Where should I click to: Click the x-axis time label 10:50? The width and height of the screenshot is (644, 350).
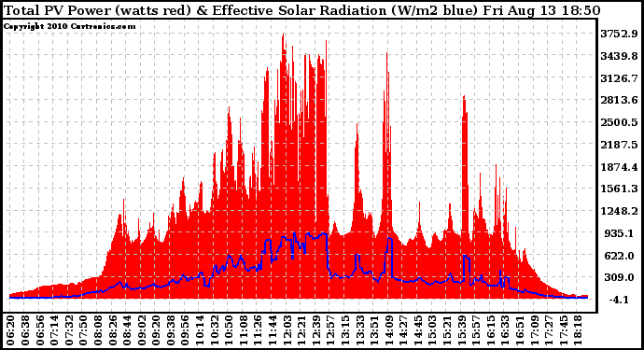230,330
